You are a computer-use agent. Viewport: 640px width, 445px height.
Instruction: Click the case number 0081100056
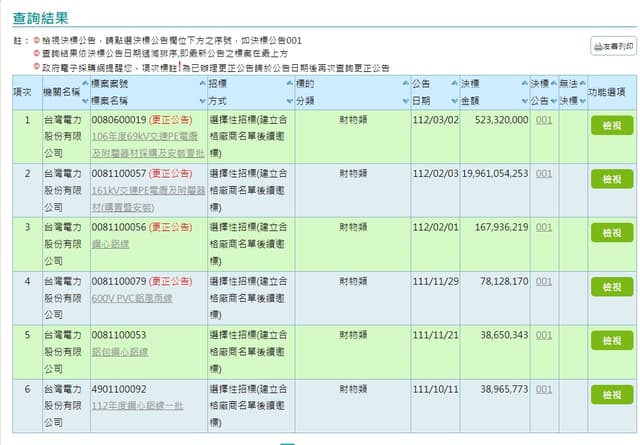(x=119, y=227)
